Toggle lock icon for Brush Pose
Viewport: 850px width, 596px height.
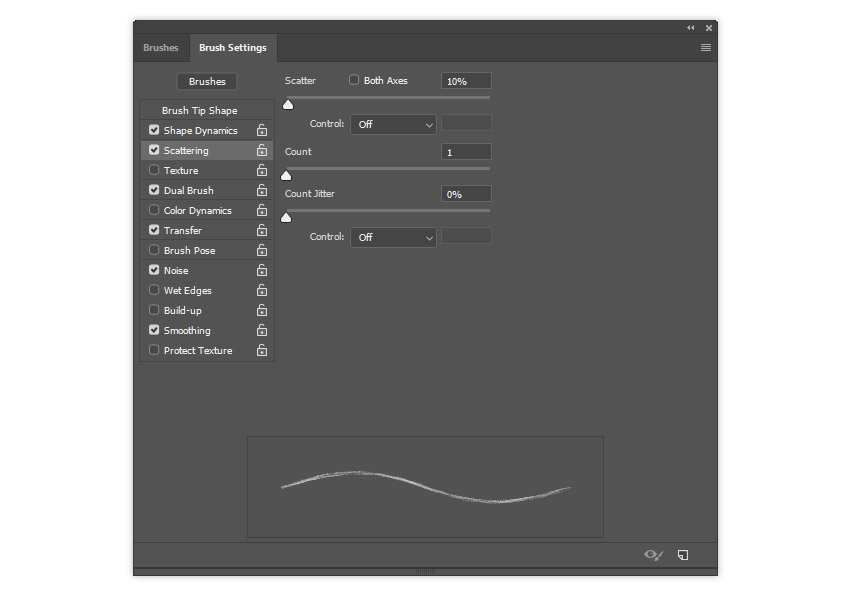tap(262, 250)
